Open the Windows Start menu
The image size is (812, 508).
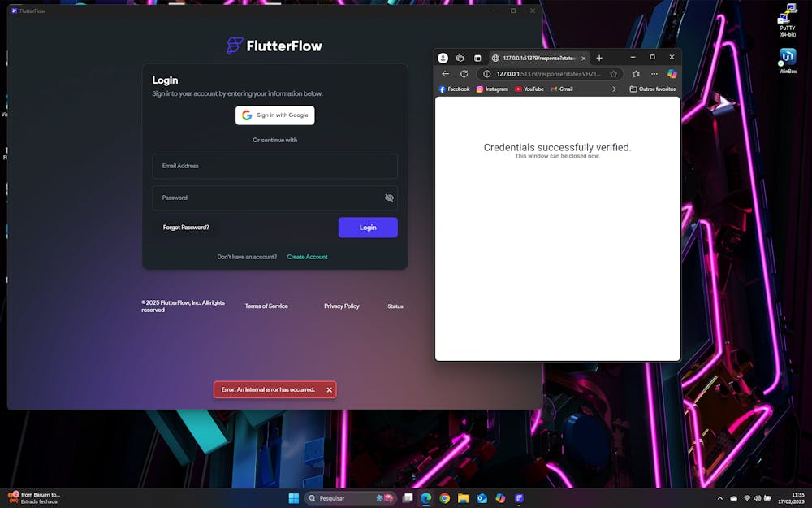pyautogui.click(x=294, y=498)
